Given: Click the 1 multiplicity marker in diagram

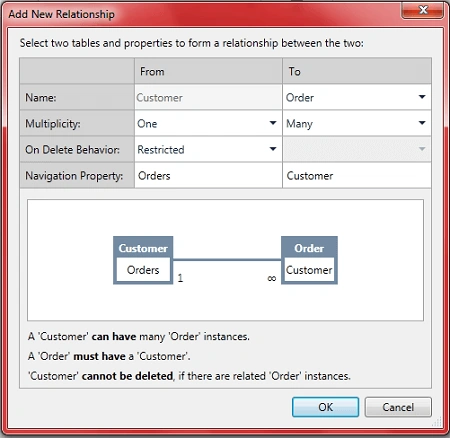Looking at the screenshot, I should point(180,278).
